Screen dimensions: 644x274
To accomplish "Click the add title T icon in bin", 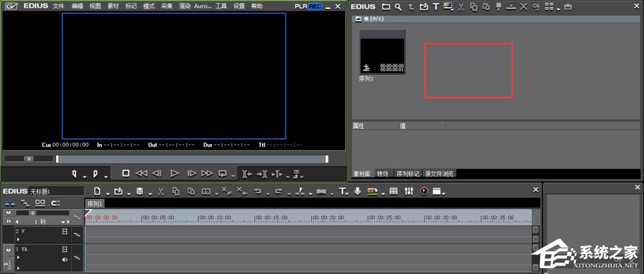I will pyautogui.click(x=436, y=6).
